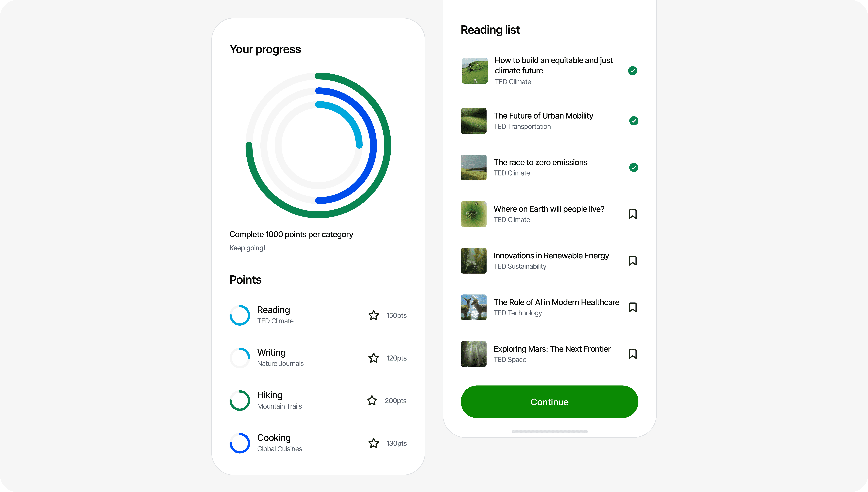Open the Hiking Mountain Trails points row

point(318,400)
